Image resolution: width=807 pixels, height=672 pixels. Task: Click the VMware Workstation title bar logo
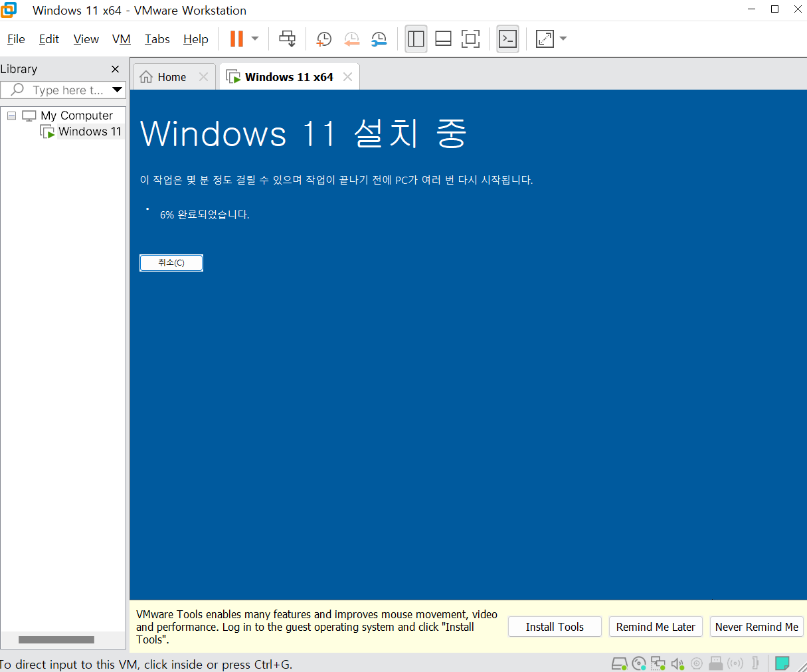pos(9,10)
